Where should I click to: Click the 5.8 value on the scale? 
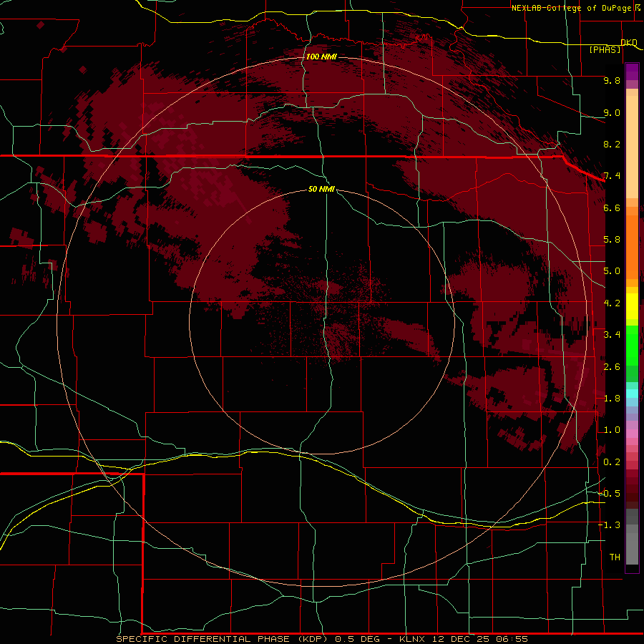[612, 240]
